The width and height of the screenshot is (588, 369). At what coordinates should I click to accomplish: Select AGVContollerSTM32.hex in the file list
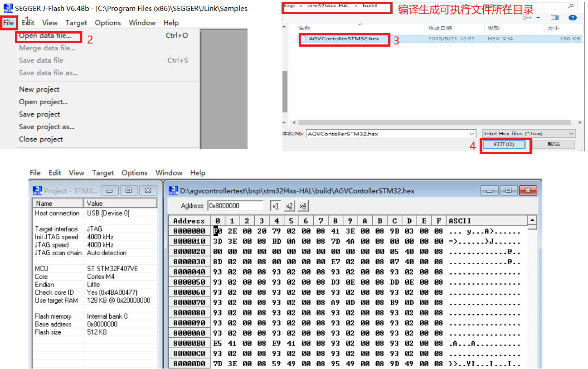[344, 39]
